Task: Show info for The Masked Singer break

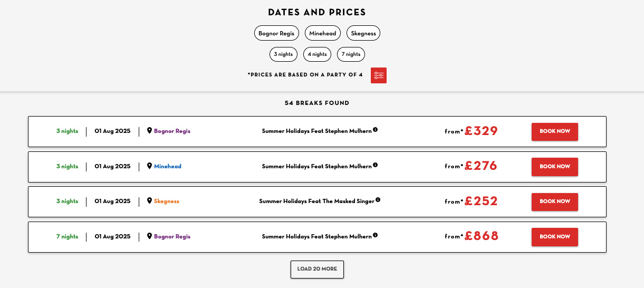Action: (x=378, y=200)
